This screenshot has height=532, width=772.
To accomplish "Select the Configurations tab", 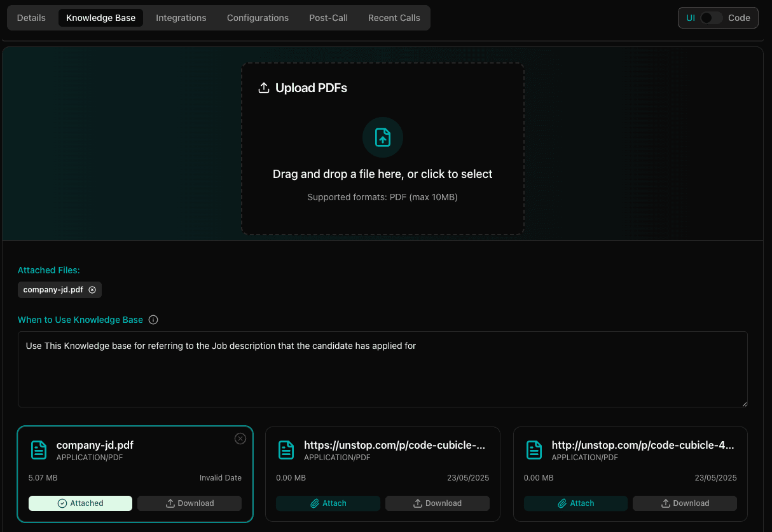I will coord(258,18).
